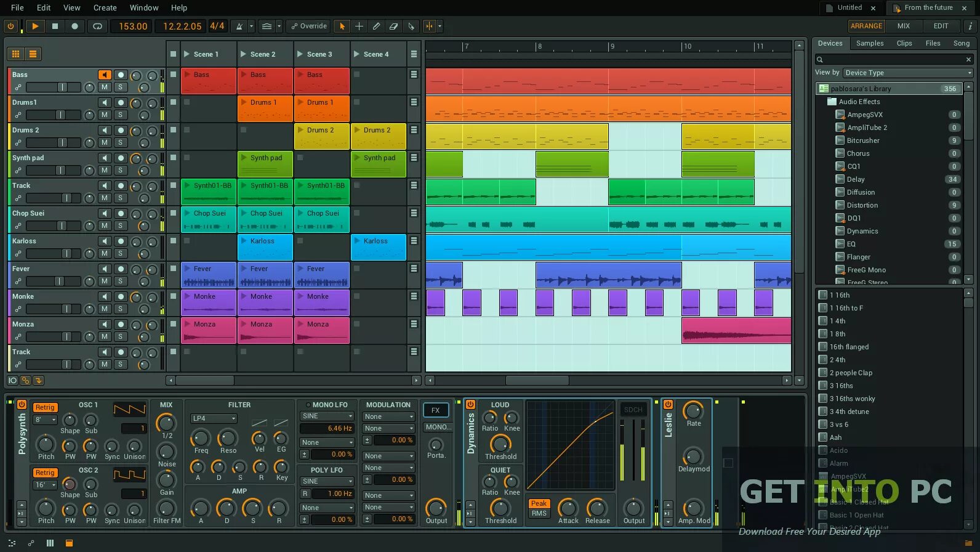The width and height of the screenshot is (980, 552).
Task: Click the Bass track volume fader
Action: (x=54, y=87)
